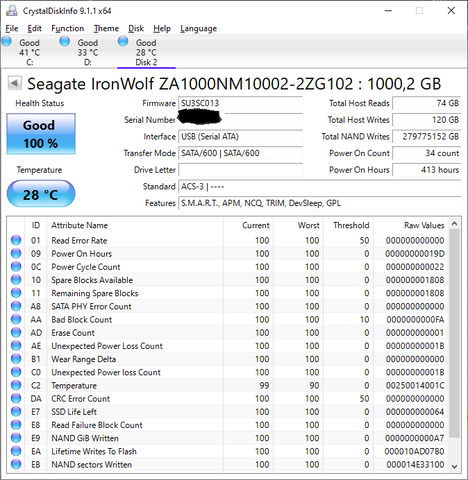
Task: Click status orb for Power Cycle Count
Action: [x=16, y=267]
